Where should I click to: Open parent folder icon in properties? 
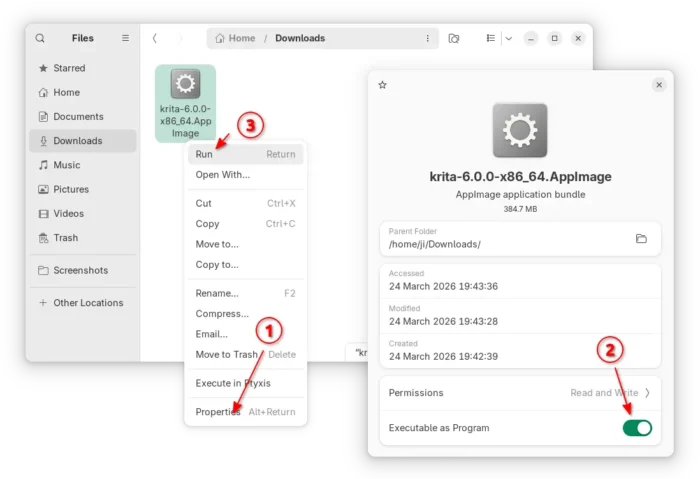click(x=641, y=238)
